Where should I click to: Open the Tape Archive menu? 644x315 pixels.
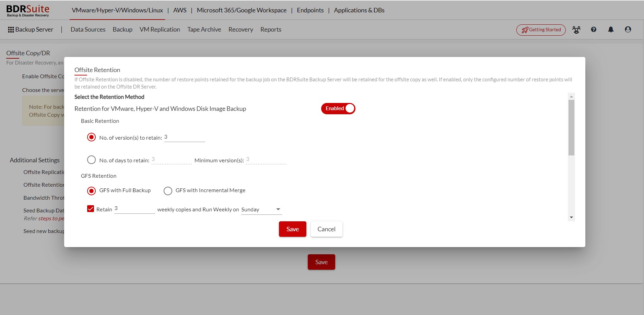204,30
